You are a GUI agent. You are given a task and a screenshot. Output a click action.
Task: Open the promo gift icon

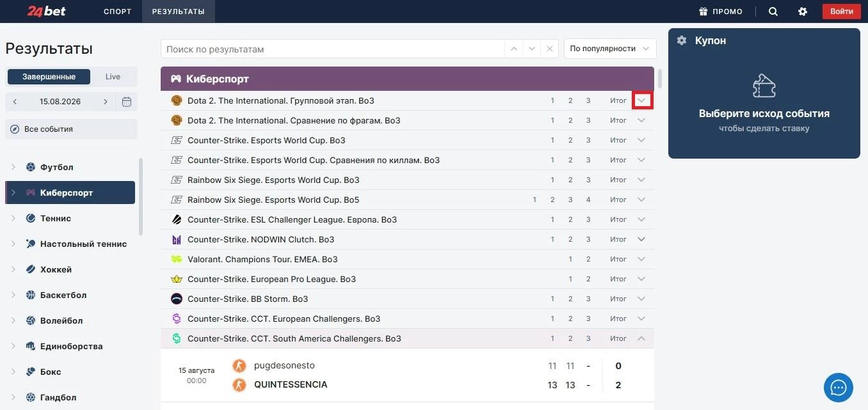[x=703, y=12]
